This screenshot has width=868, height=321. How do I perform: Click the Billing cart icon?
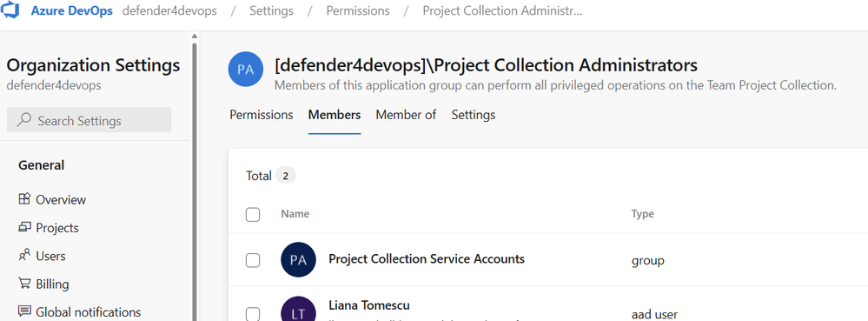pyautogui.click(x=23, y=284)
